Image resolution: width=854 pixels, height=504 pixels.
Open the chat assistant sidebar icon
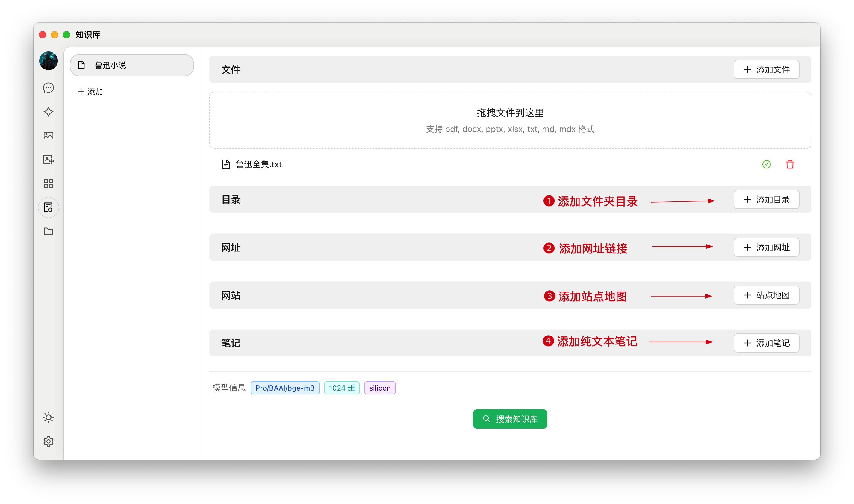pos(48,88)
